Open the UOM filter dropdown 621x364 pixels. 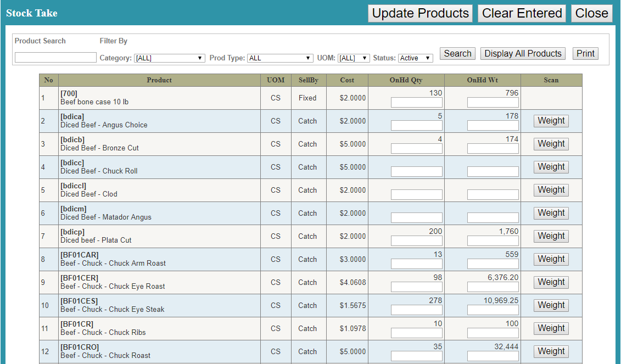(x=354, y=58)
